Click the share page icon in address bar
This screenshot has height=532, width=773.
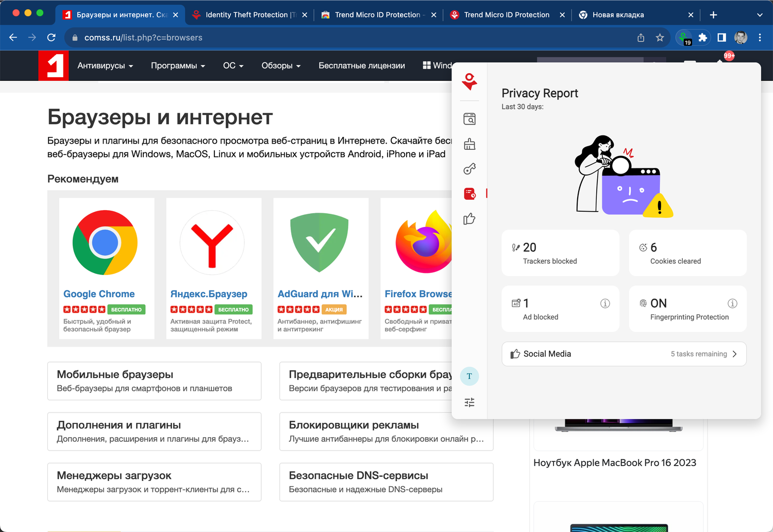click(641, 38)
